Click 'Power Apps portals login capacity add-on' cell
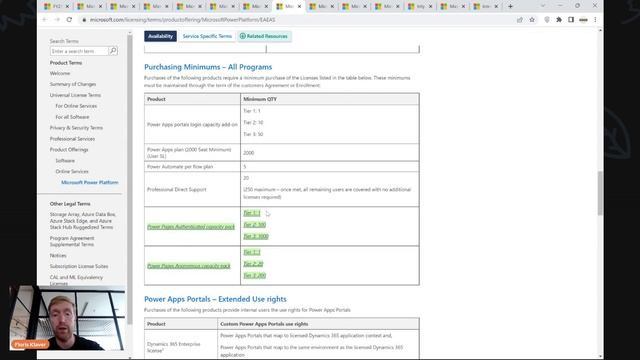Image resolution: width=640 pixels, height=360 pixels. point(192,124)
